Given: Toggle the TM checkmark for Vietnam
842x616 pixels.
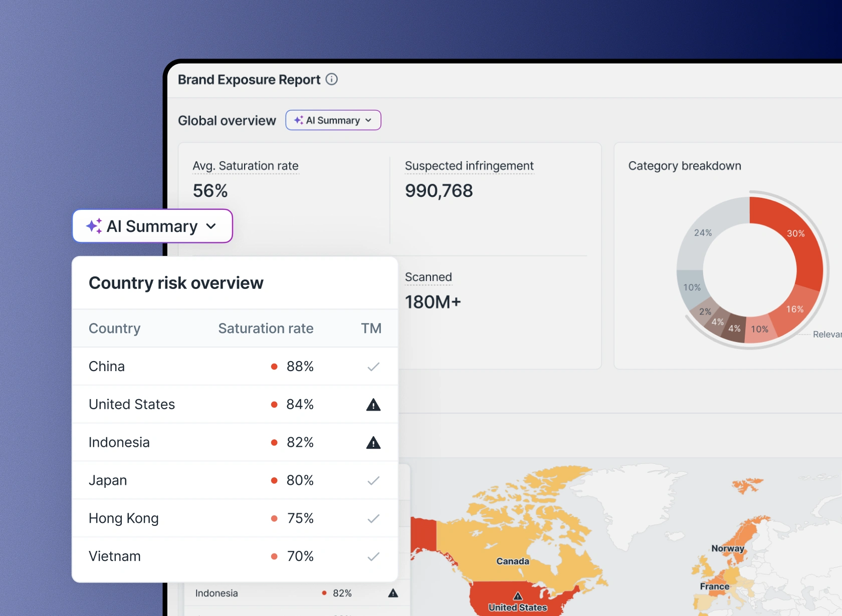Looking at the screenshot, I should (373, 556).
